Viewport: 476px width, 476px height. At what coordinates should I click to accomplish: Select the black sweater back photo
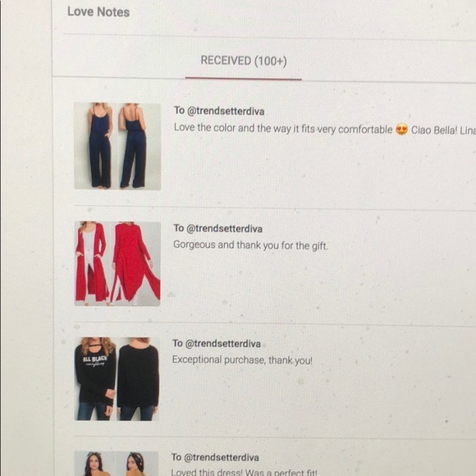point(138,379)
